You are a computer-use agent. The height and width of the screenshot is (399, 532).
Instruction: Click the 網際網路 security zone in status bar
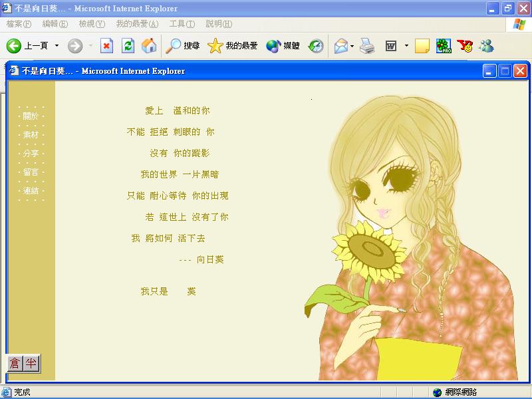(x=455, y=392)
